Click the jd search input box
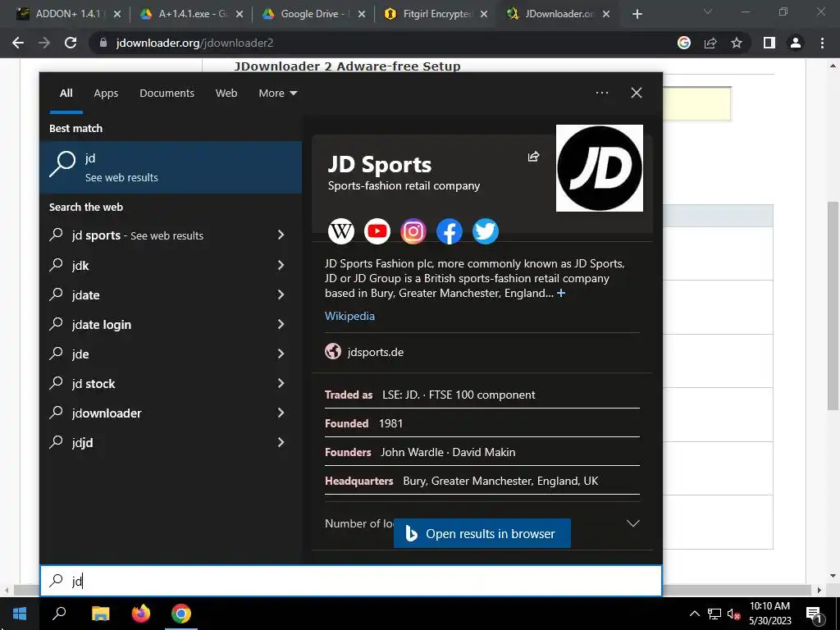This screenshot has height=630, width=840. [351, 581]
